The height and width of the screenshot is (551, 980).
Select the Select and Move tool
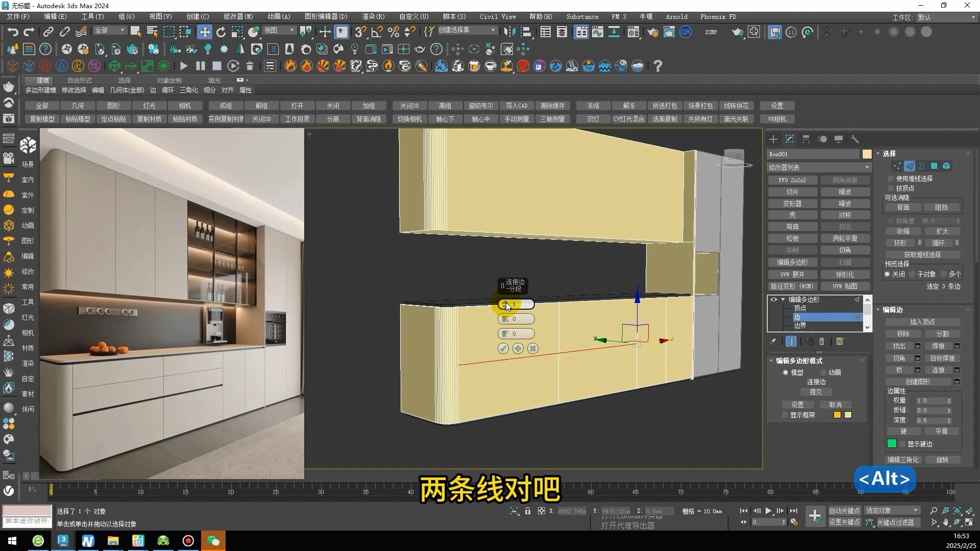point(205,32)
